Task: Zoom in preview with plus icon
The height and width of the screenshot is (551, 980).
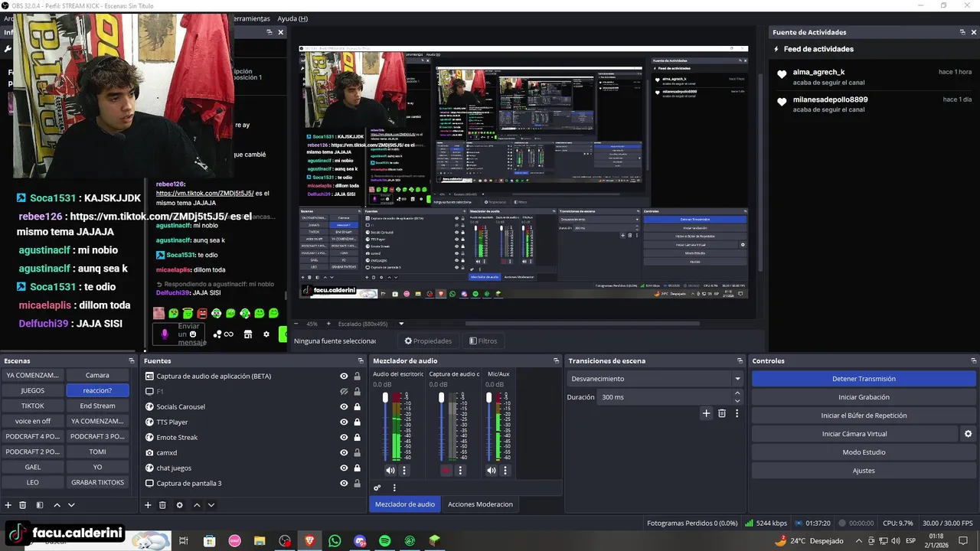Action: coord(329,324)
